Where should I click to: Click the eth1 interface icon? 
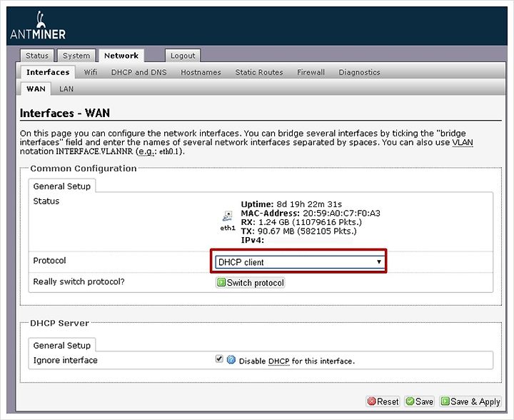pos(228,216)
